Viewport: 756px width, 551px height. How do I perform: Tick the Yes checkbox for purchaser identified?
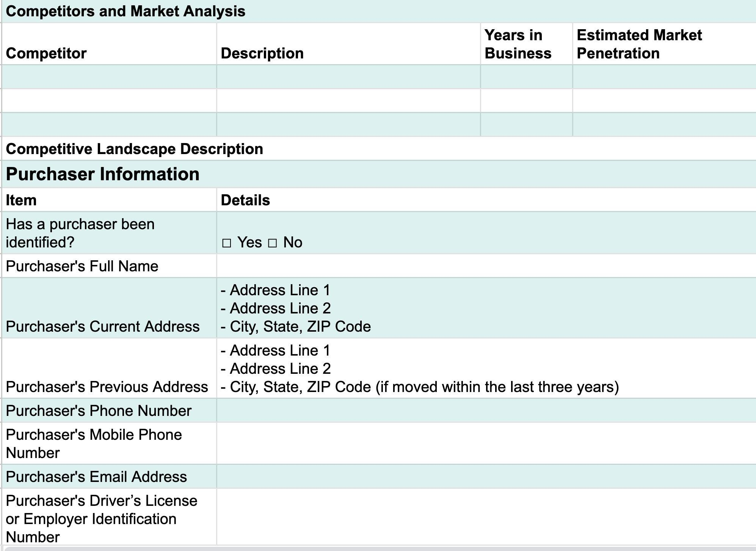point(226,243)
